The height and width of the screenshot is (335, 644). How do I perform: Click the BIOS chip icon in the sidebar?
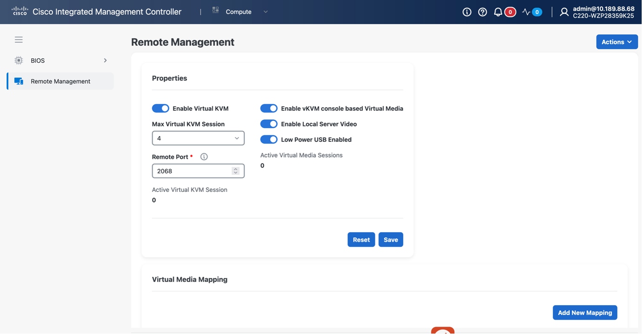click(18, 60)
